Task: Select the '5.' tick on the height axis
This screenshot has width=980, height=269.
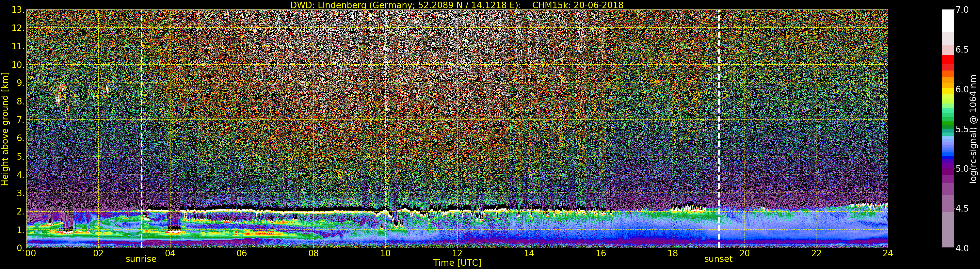Action: [21, 156]
